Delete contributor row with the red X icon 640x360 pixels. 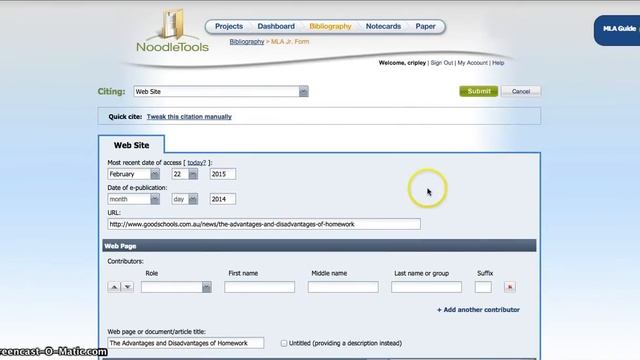pyautogui.click(x=509, y=287)
